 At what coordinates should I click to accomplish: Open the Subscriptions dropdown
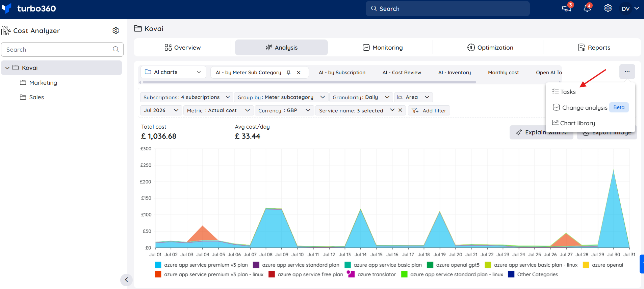(186, 97)
